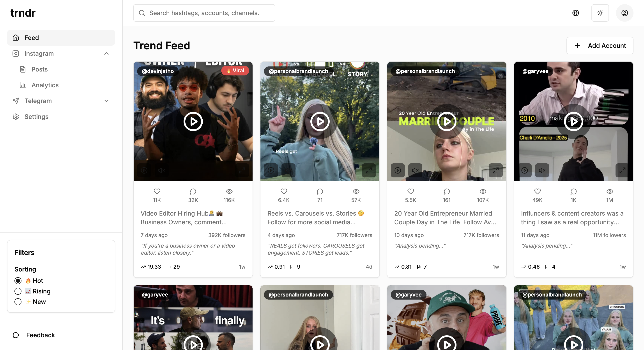Click the 71 comments icon

tap(320, 191)
